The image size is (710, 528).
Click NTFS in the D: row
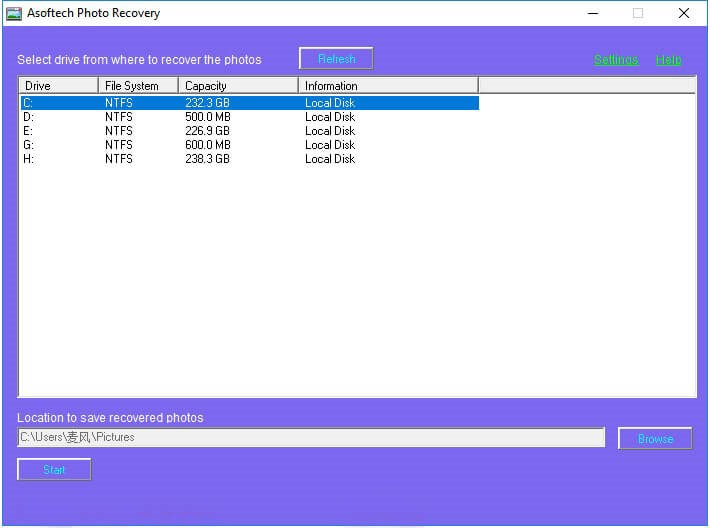119,117
